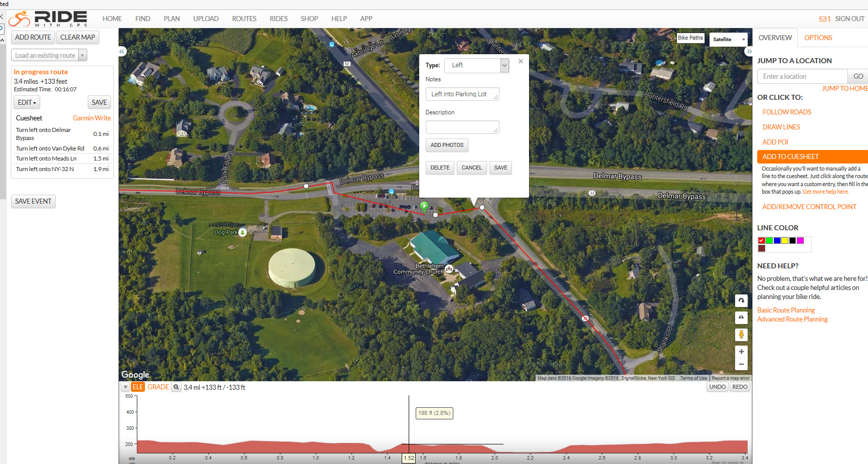Viewport: 868px width, 464px height.
Task: Click the route control point near the start marker
Action: click(435, 215)
